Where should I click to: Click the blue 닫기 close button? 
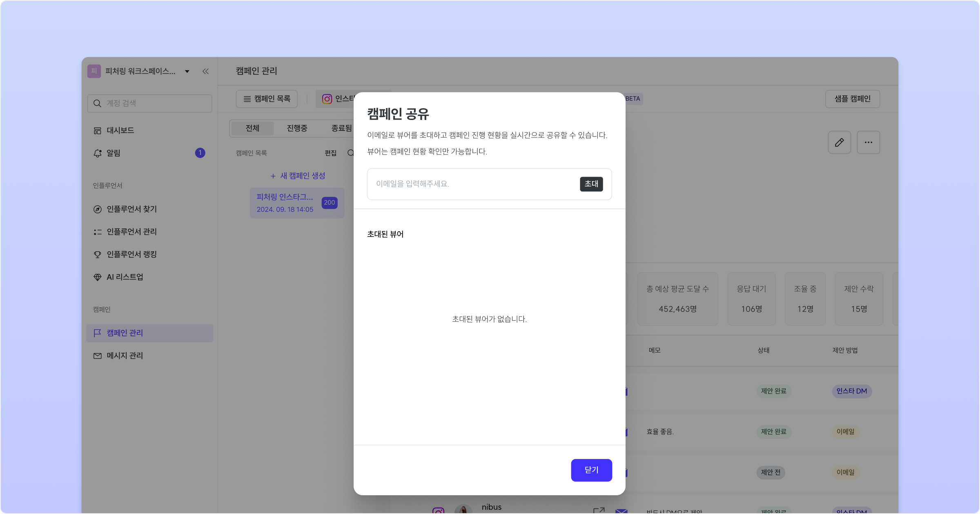pyautogui.click(x=591, y=470)
